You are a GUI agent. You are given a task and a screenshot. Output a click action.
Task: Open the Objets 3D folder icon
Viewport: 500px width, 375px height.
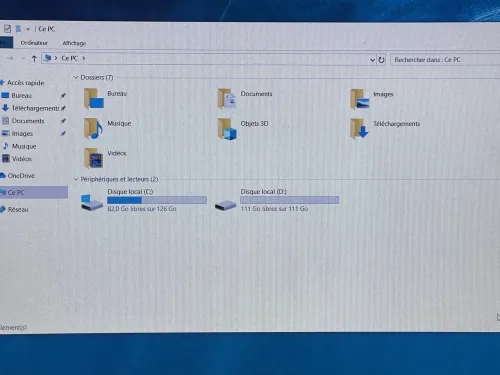click(227, 129)
